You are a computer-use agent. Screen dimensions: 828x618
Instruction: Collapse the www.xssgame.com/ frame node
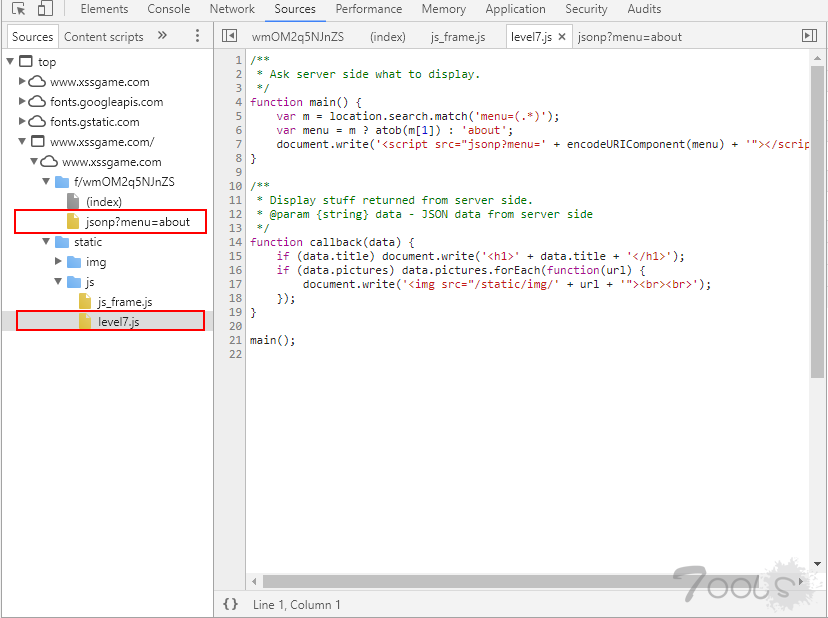click(22, 141)
